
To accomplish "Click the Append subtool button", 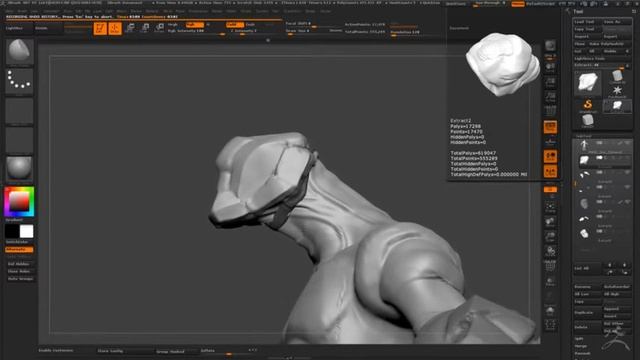I will tap(617, 309).
